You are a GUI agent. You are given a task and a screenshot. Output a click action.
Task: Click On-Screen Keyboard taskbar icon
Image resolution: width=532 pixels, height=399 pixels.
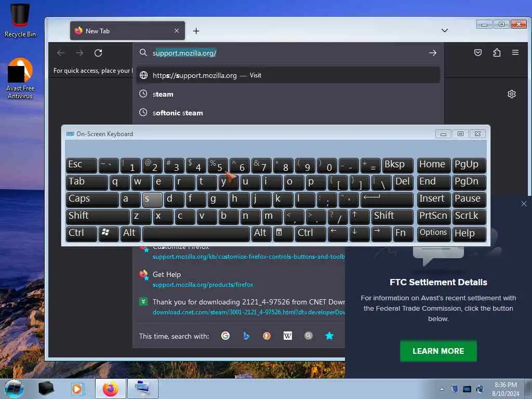(x=143, y=389)
